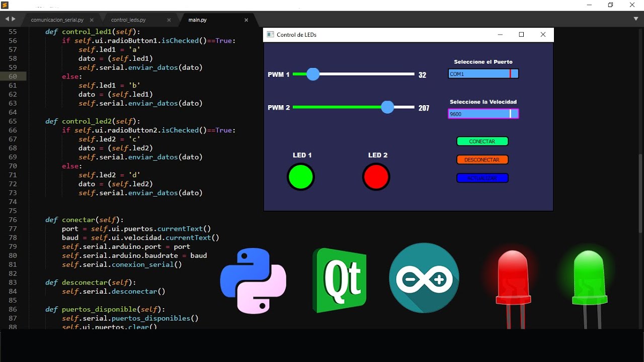Close the Control de LEDs window
644x362 pixels.
click(543, 35)
